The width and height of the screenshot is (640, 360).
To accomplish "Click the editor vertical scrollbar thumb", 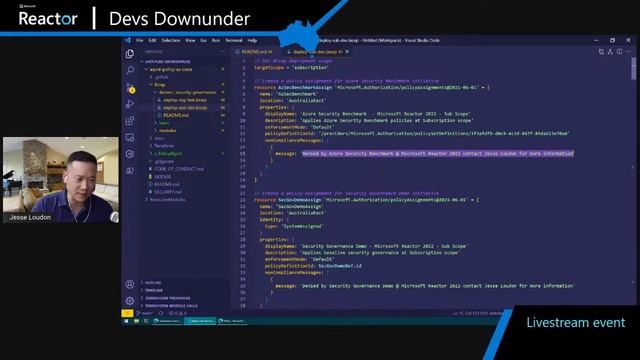I will (x=633, y=68).
